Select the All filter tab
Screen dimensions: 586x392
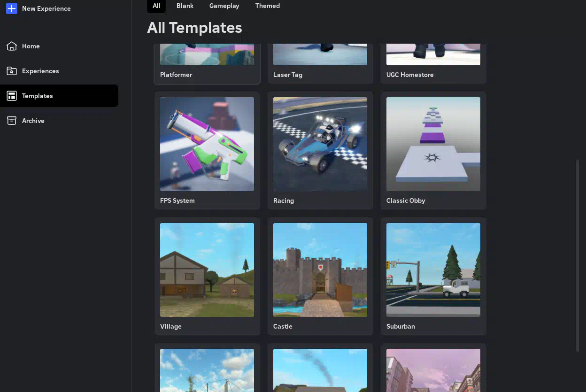[x=156, y=6]
